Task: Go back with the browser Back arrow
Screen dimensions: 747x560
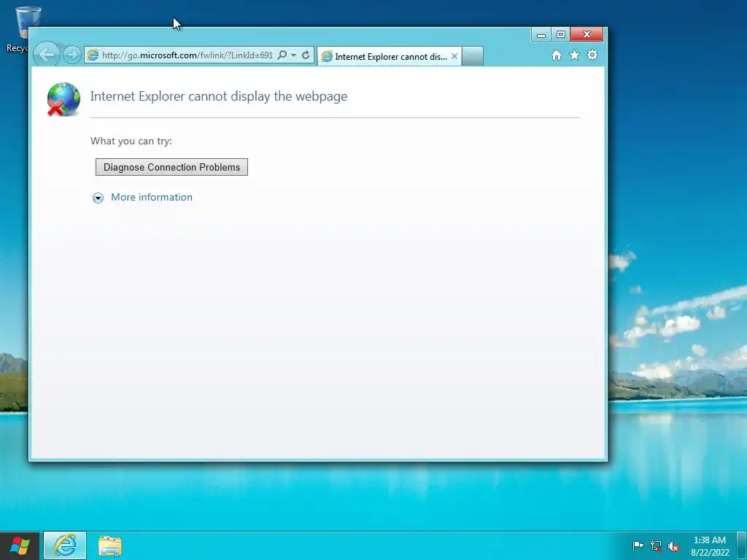Action: tap(47, 55)
